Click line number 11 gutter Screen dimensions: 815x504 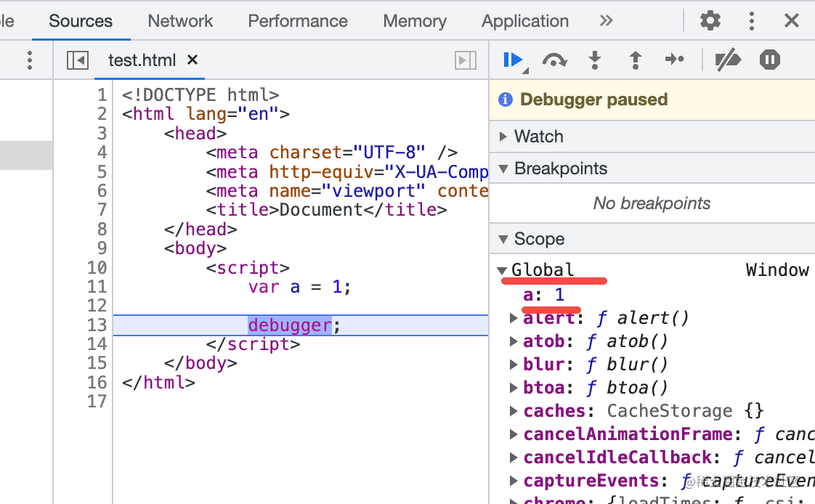tap(97, 287)
